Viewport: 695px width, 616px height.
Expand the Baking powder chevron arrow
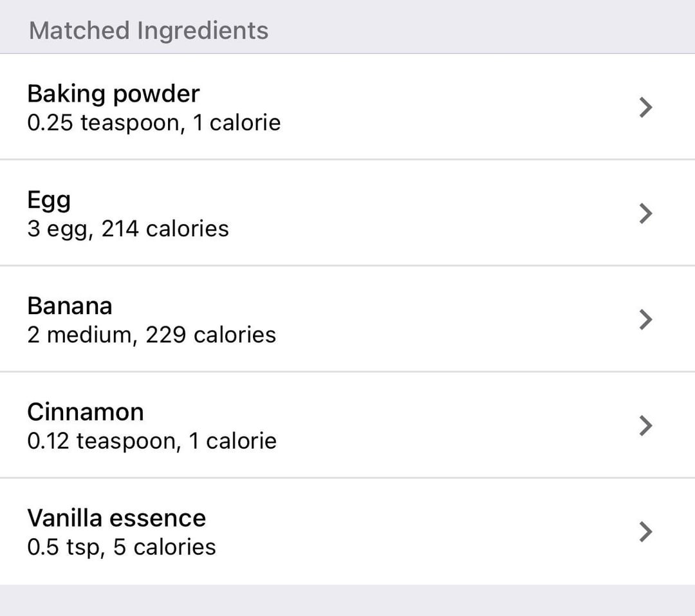[x=646, y=107]
